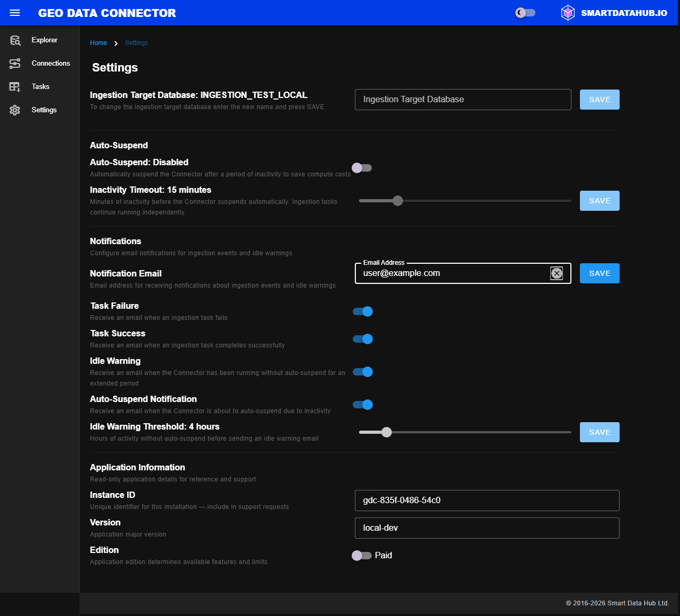Save the idle warning threshold

click(x=600, y=432)
